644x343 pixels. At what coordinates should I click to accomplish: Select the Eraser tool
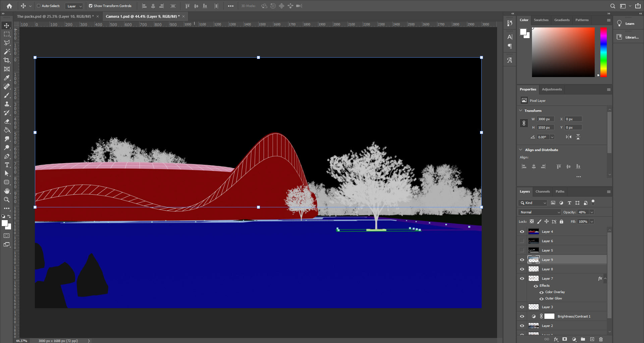[7, 121]
